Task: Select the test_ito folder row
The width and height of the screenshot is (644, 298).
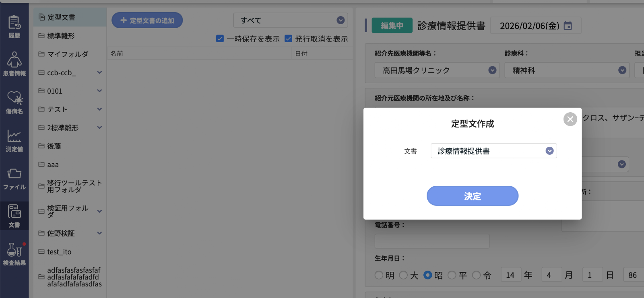Action: click(70, 252)
